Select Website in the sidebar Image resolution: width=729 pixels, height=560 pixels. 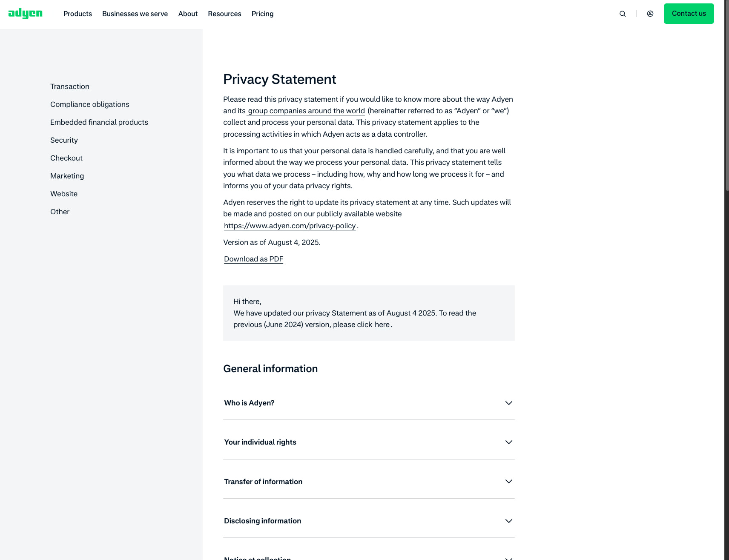pyautogui.click(x=64, y=194)
